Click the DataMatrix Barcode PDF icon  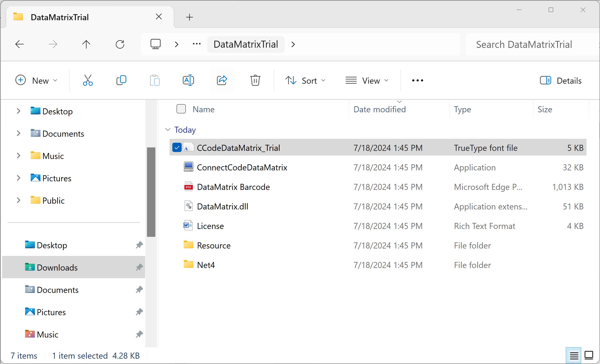click(x=188, y=187)
